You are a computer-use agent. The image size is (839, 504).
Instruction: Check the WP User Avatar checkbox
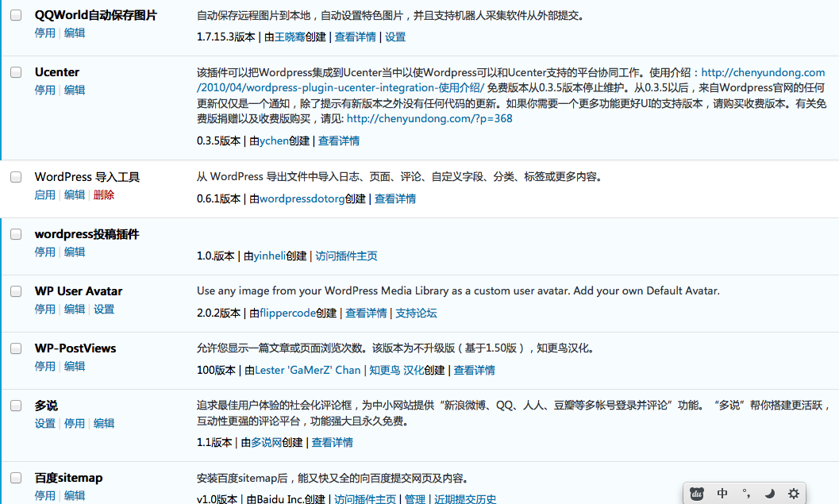[x=16, y=291]
